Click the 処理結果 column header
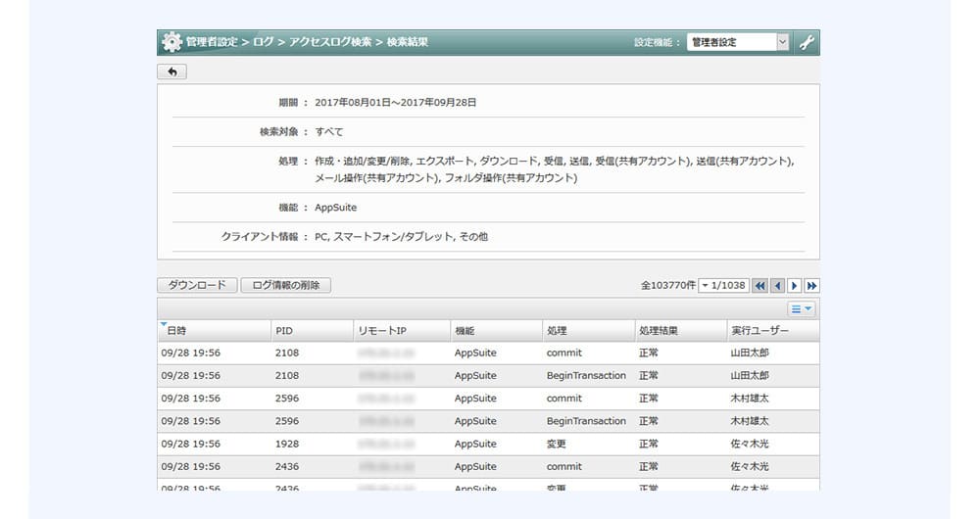The image size is (980, 519). [x=659, y=331]
